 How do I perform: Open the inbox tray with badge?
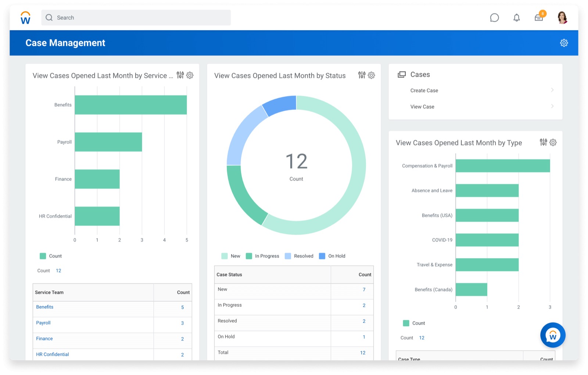[x=539, y=18]
